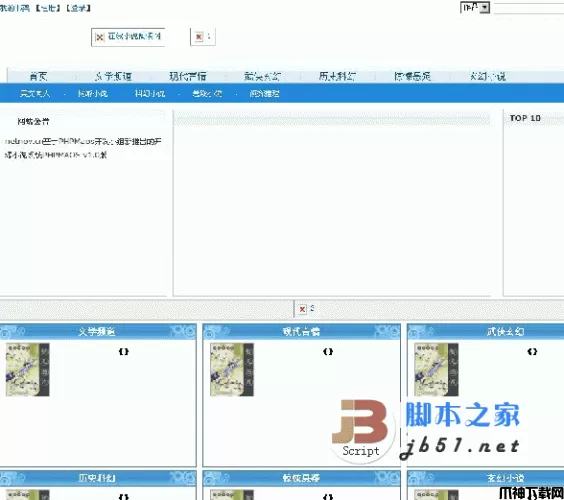Click the 玄幻小说 panel header
564x500 pixels.
pos(505,478)
